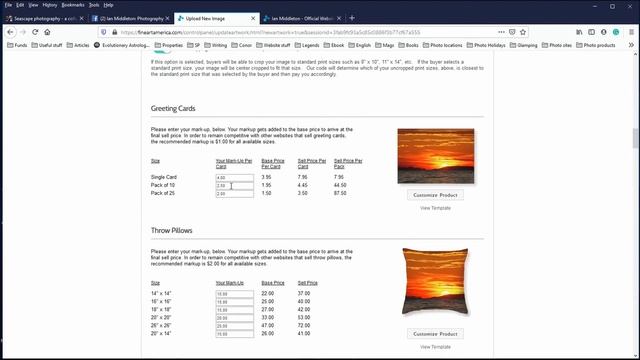
Task: Open the File menu
Action: [8, 5]
